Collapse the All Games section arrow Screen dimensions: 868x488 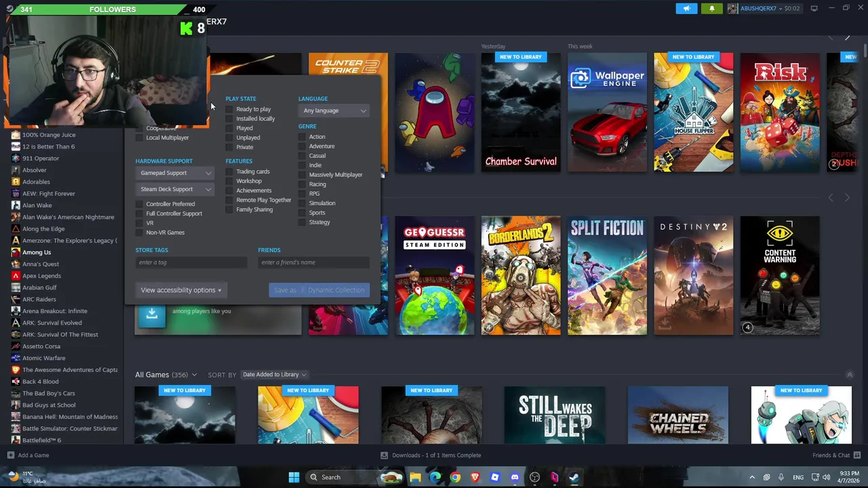point(849,375)
